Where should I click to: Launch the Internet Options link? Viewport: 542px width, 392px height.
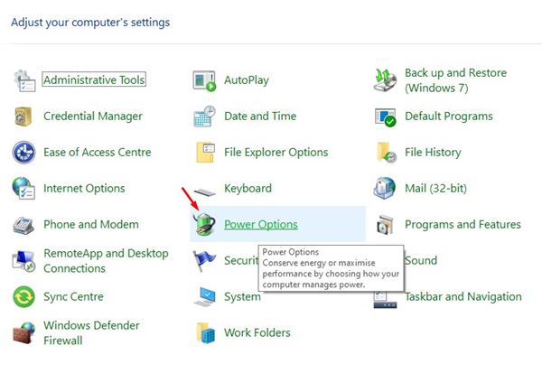[x=84, y=189]
